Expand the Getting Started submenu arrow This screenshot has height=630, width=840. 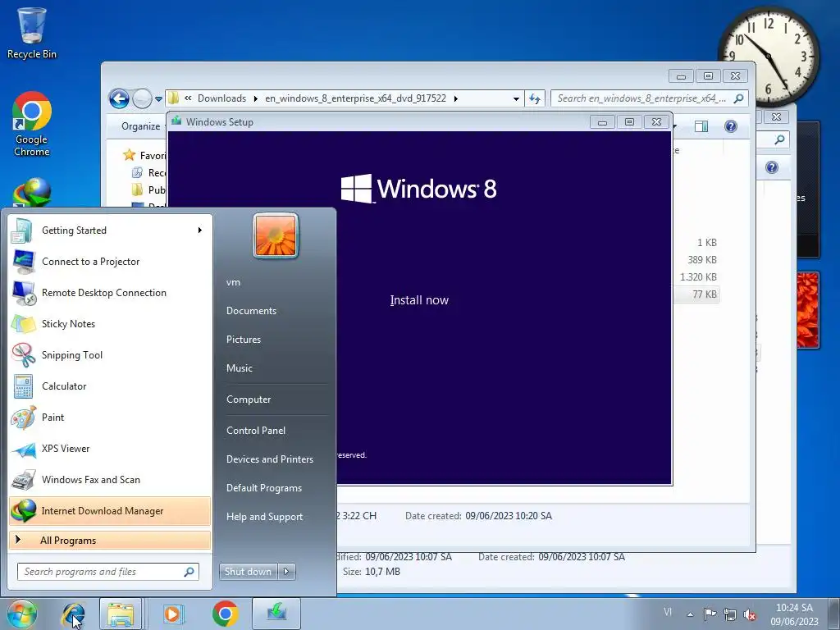(x=200, y=231)
